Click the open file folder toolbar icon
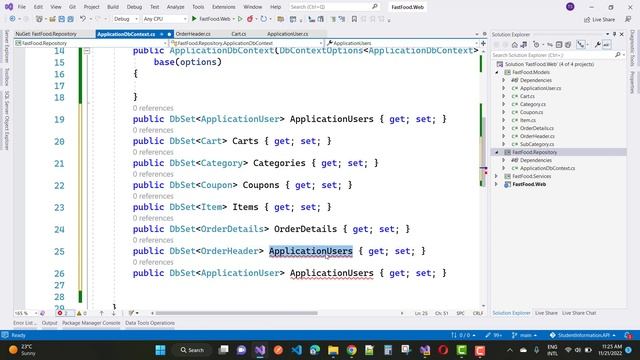The image size is (640, 360). pyautogui.click(x=52, y=19)
